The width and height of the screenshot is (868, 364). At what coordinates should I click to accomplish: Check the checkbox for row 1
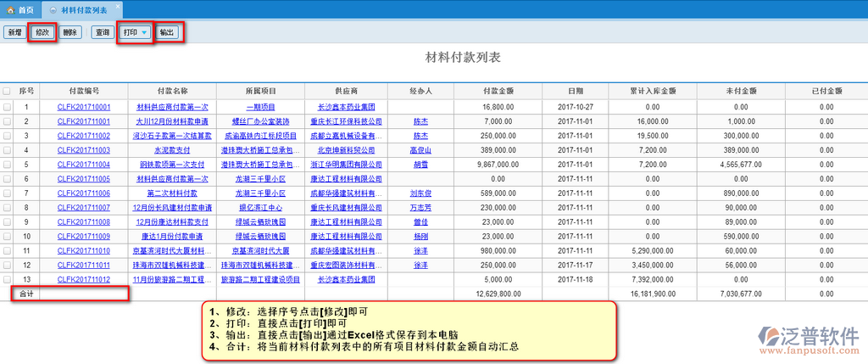point(7,108)
